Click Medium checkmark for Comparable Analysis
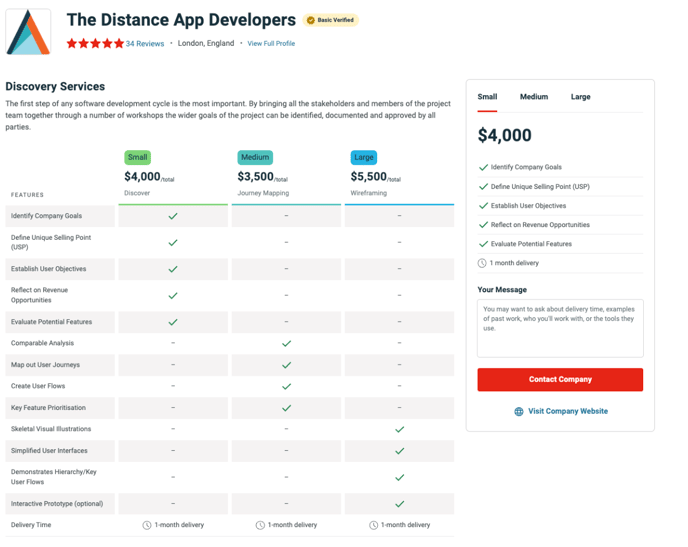Image resolution: width=688 pixels, height=547 pixels. point(287,343)
